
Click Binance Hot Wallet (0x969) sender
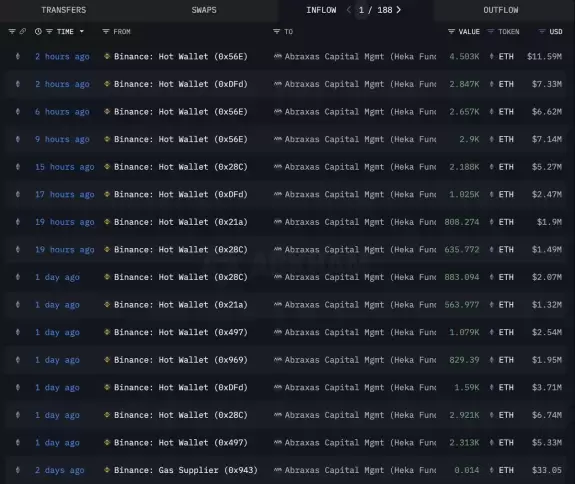pos(181,360)
